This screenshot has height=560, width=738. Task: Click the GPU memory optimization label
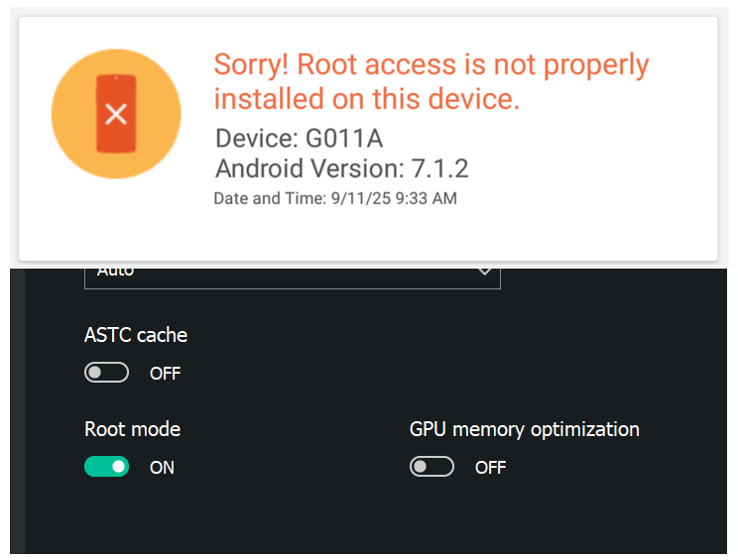525,430
